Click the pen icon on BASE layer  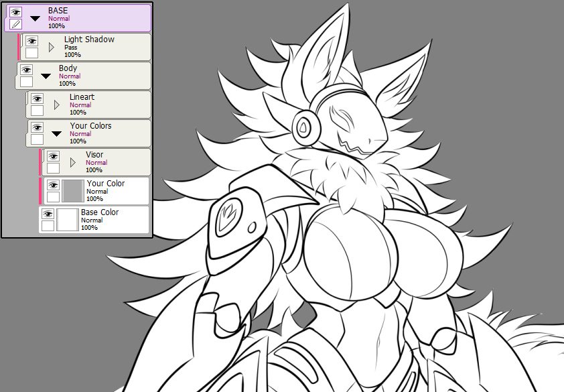pyautogui.click(x=15, y=24)
